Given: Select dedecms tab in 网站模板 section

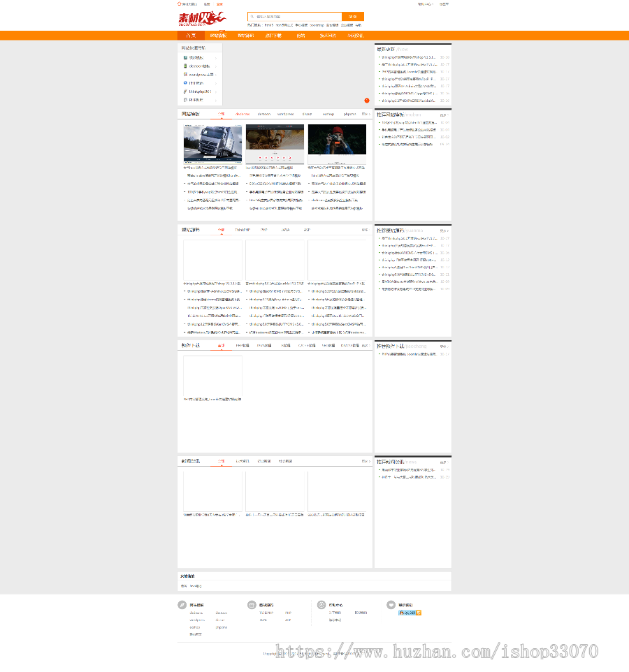Looking at the screenshot, I should point(243,114).
